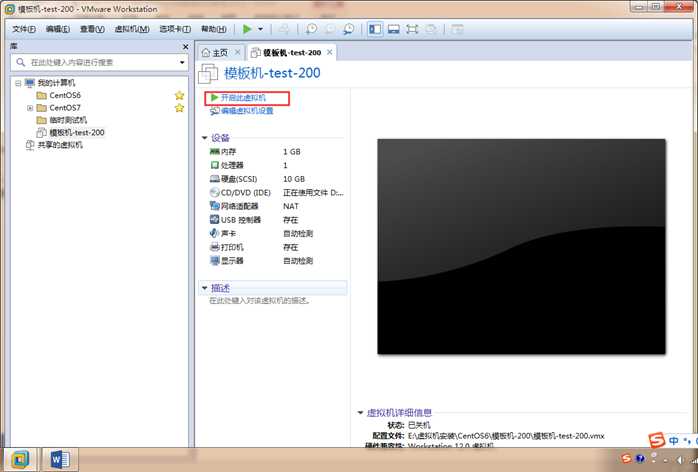Click the CD/DVD (IDE) device row
698x472 pixels.
[276, 193]
